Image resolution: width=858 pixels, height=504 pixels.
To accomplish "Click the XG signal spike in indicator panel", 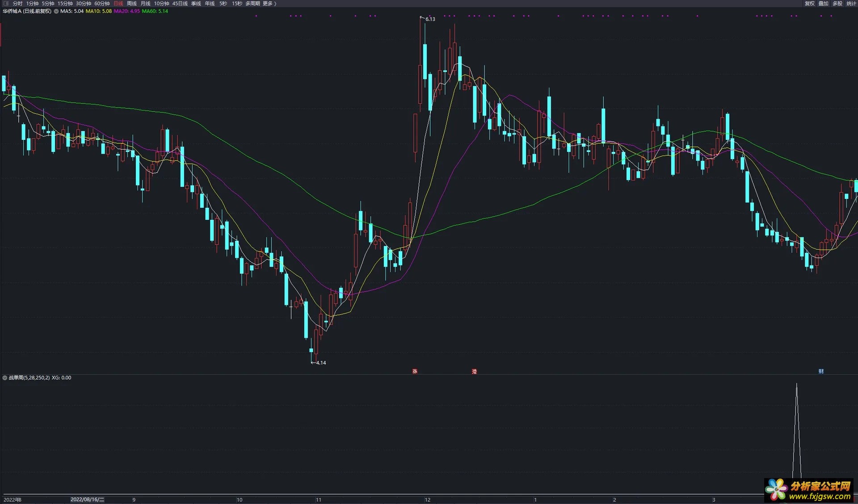I will (796, 431).
